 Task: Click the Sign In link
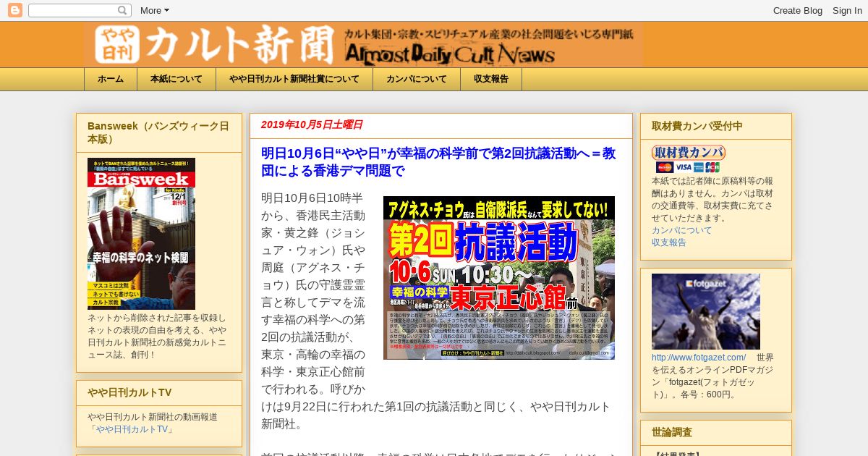(x=847, y=10)
